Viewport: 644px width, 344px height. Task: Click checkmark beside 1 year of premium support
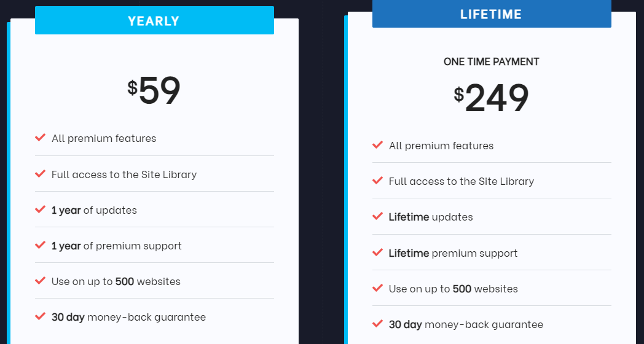pyautogui.click(x=41, y=245)
